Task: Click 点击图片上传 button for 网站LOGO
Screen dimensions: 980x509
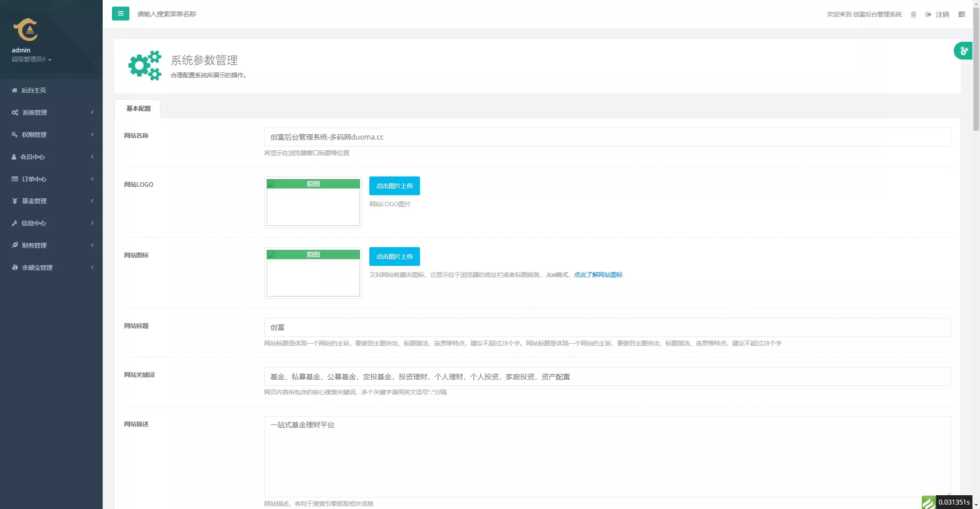Action: 394,186
